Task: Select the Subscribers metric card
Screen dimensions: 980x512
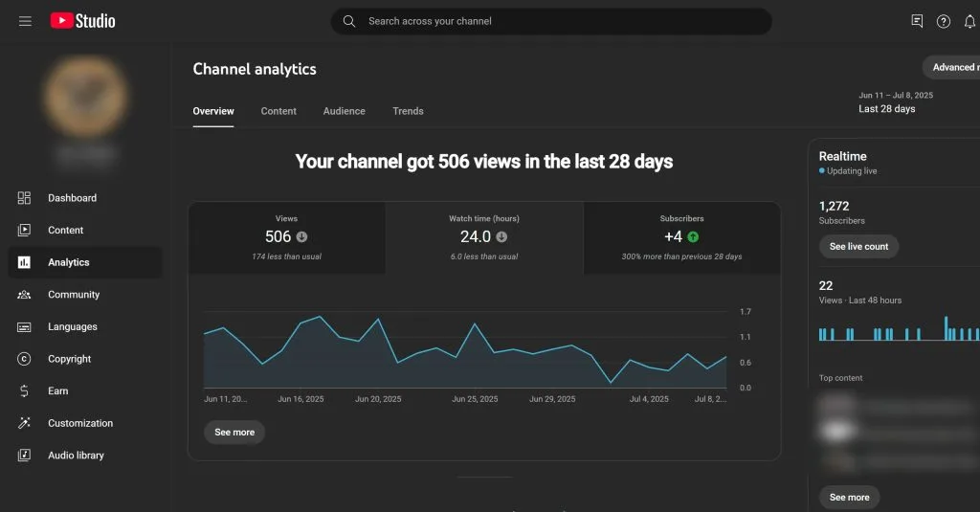Action: (681, 237)
